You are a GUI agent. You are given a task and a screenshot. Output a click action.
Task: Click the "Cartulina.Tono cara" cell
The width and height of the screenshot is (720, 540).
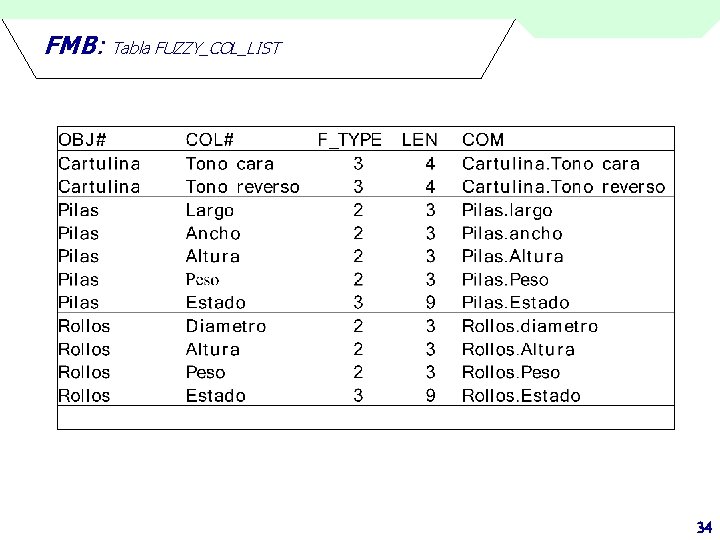click(x=550, y=164)
